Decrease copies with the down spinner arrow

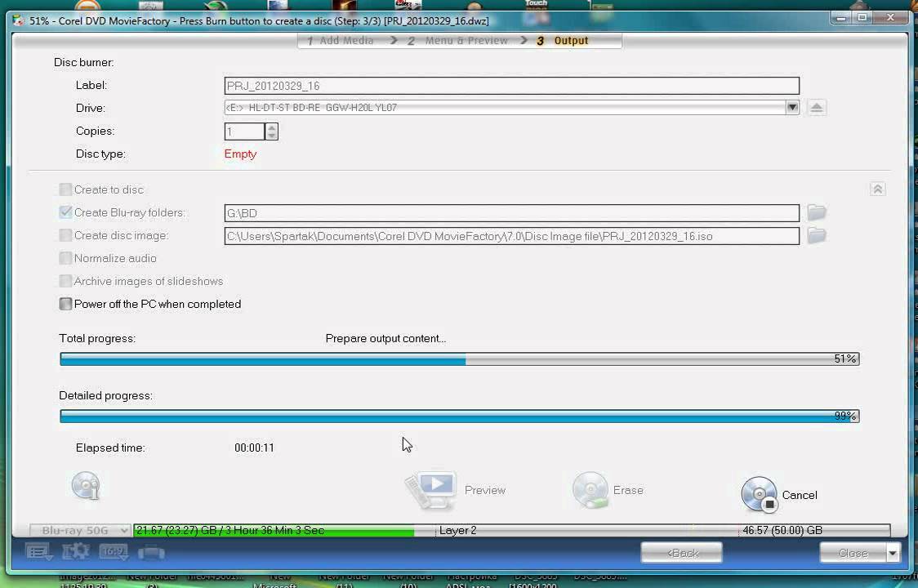(x=271, y=136)
